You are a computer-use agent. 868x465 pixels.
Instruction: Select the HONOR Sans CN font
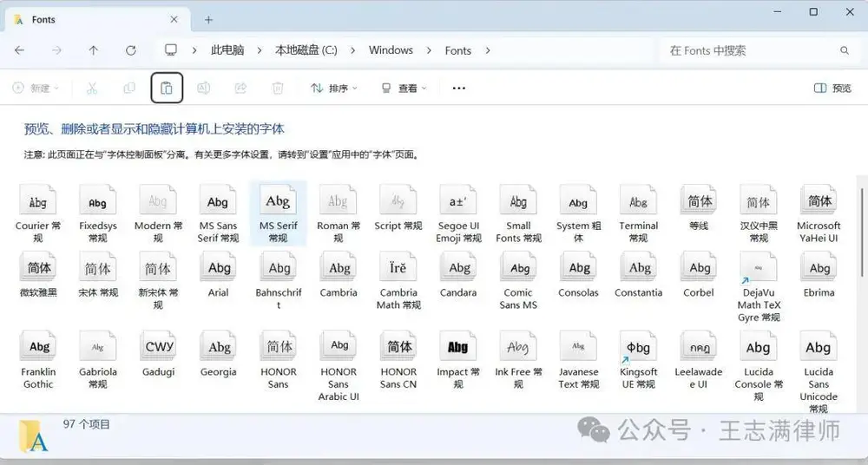[398, 360]
